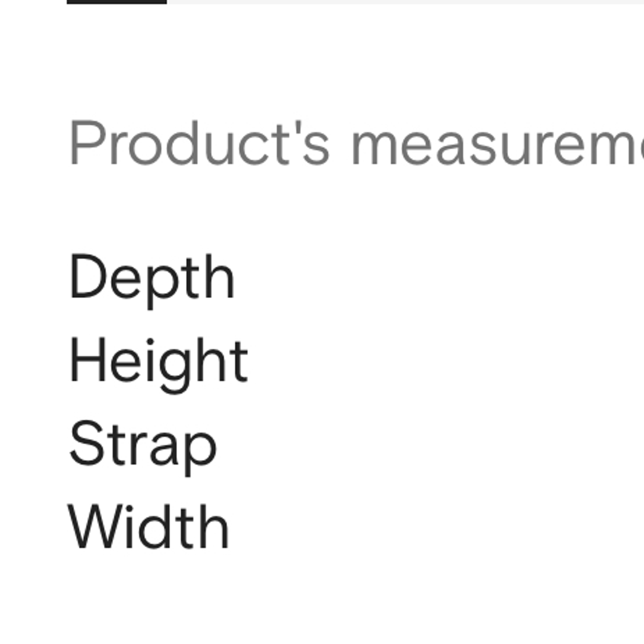Viewport: 644px width, 644px height.
Task: Click the Strap measurement label
Action: pos(143,448)
